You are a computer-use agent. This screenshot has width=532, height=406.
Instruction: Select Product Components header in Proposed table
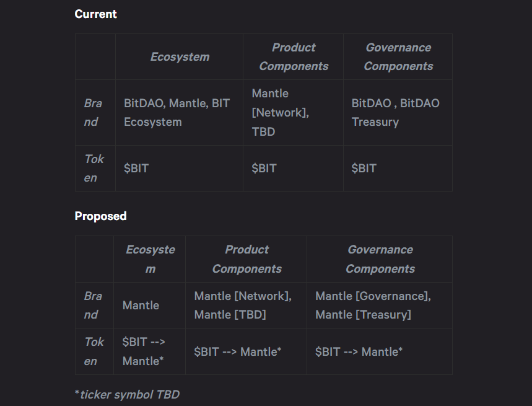246,259
